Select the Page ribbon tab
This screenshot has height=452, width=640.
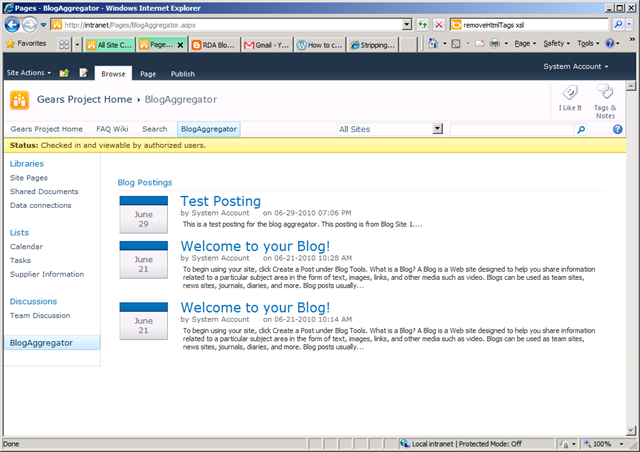148,74
